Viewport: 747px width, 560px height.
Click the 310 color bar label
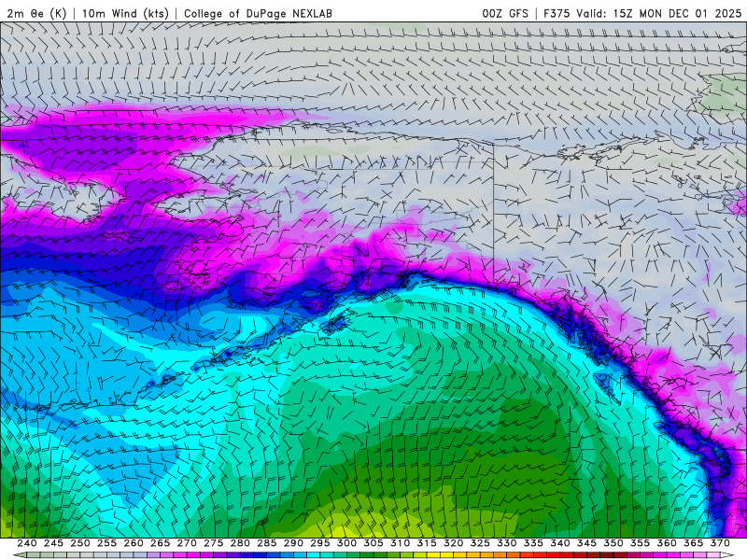click(x=401, y=543)
